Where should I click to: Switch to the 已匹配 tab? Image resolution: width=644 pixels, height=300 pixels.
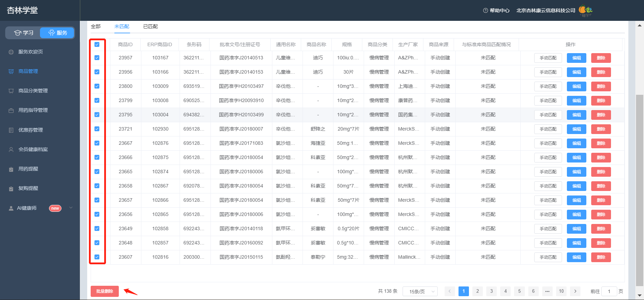tap(150, 26)
